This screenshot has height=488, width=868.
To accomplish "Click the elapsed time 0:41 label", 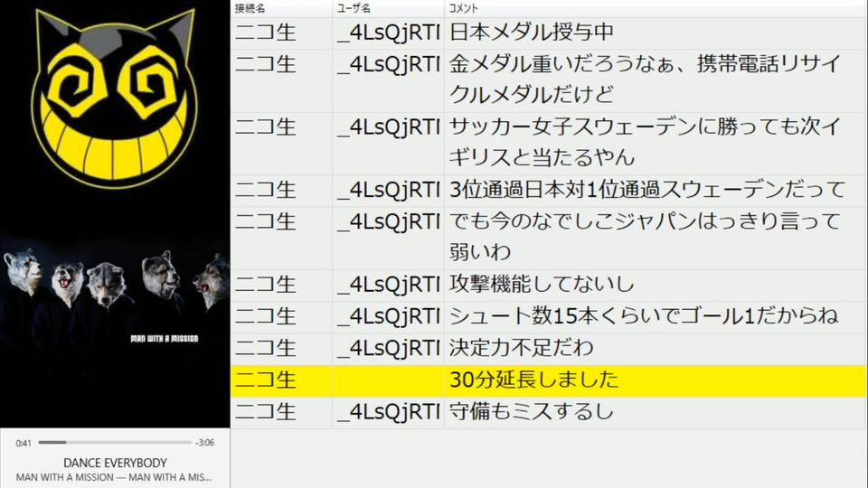I will [x=24, y=443].
